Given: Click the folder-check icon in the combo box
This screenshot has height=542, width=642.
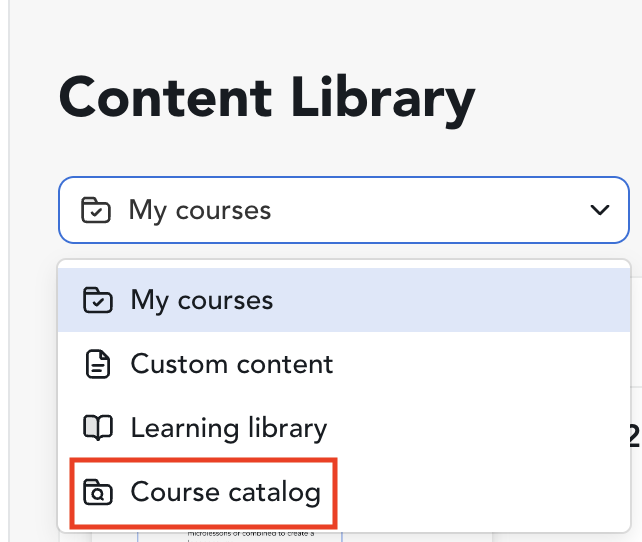Looking at the screenshot, I should (x=96, y=210).
